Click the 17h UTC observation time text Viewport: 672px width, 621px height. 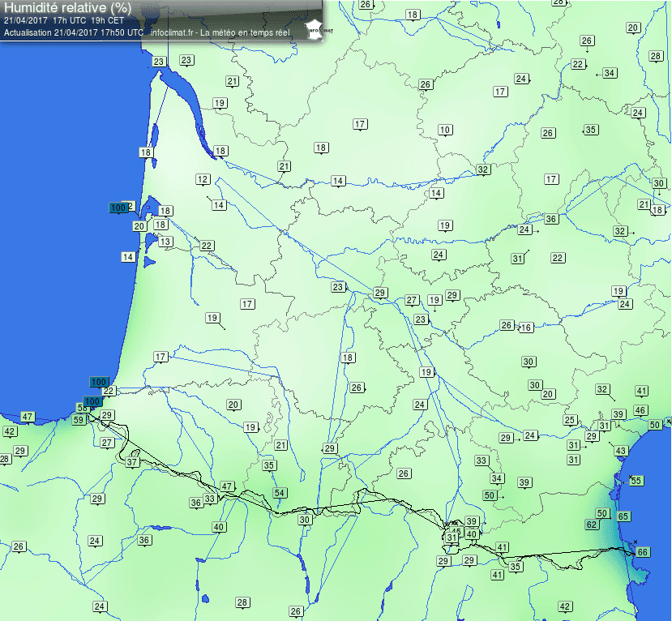(69, 20)
